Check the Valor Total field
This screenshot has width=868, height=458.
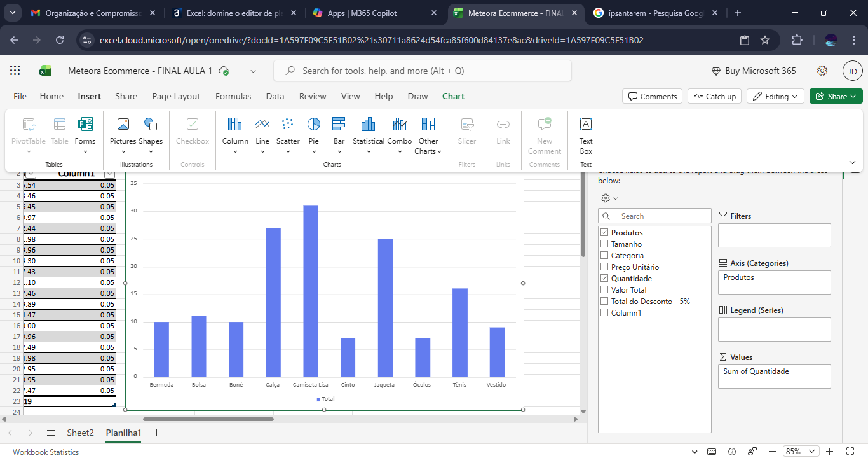[604, 290]
